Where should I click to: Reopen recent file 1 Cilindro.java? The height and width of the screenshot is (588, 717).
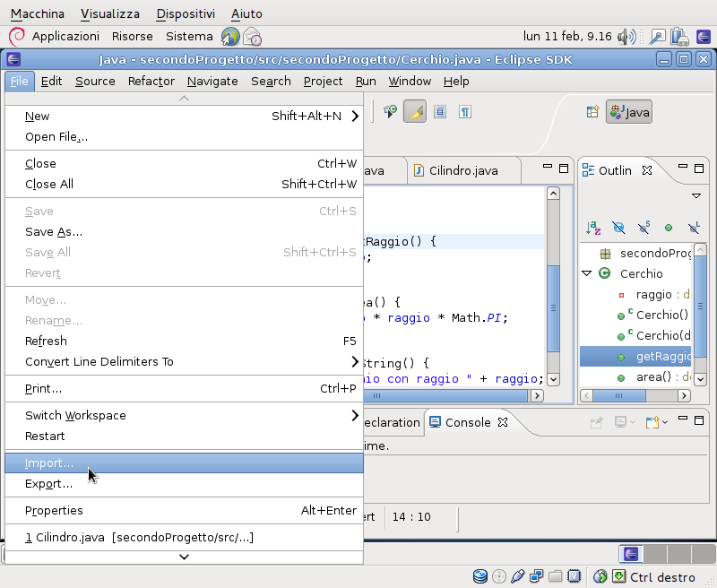point(184,537)
